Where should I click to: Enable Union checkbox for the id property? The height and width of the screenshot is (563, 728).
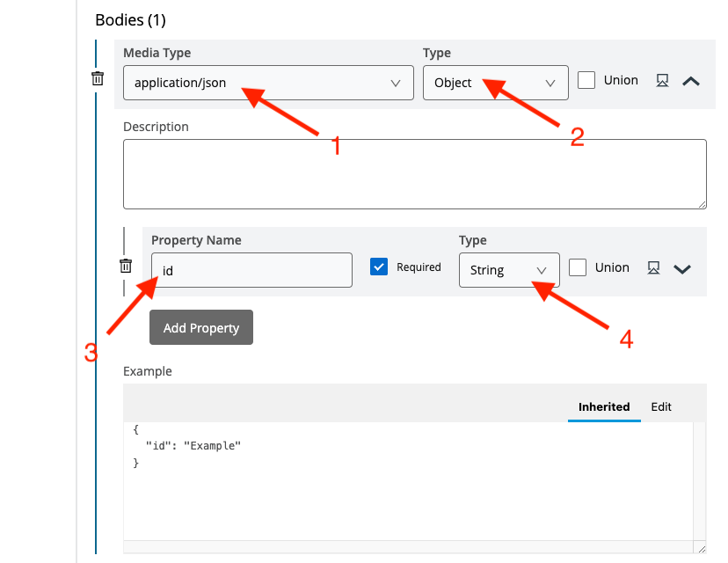pyautogui.click(x=578, y=267)
